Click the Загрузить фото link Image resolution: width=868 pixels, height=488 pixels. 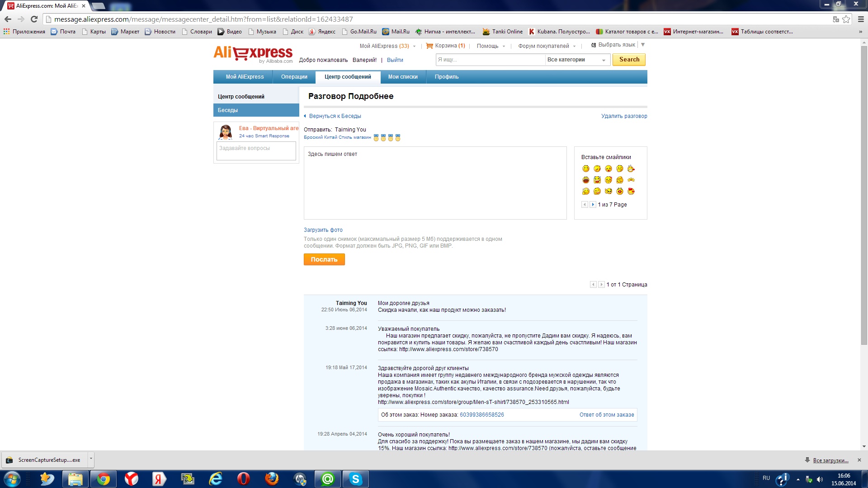323,230
